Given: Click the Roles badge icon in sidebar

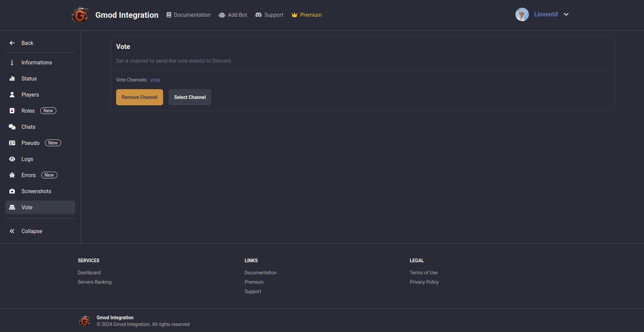Looking at the screenshot, I should coord(12,111).
